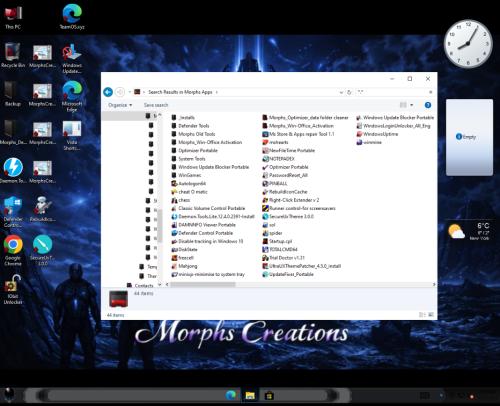The image size is (500, 406).
Task: Select the NOTEPADEX file
Action: (279, 159)
